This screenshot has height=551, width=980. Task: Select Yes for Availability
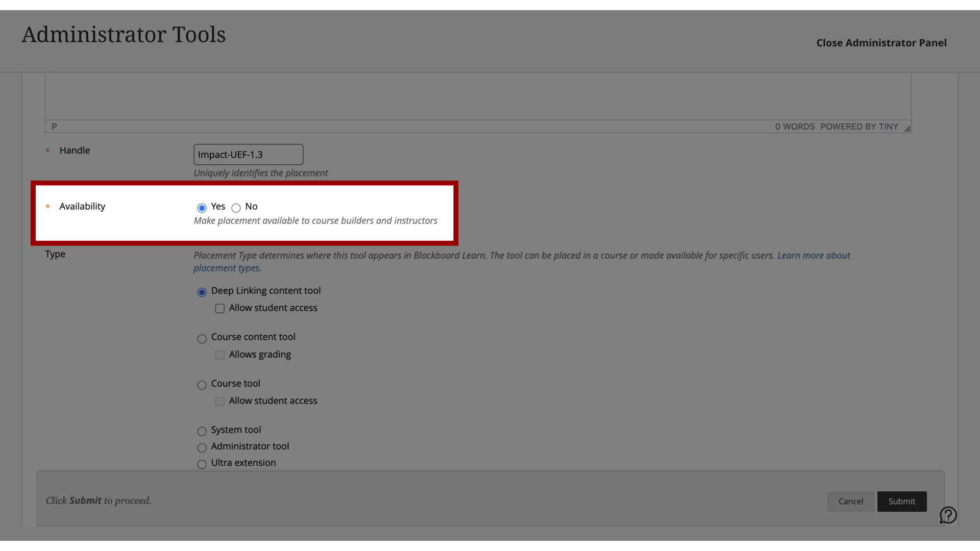[x=202, y=208]
